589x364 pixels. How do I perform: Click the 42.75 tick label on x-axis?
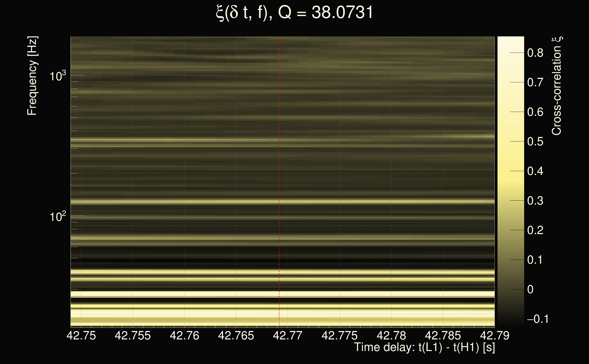[81, 336]
